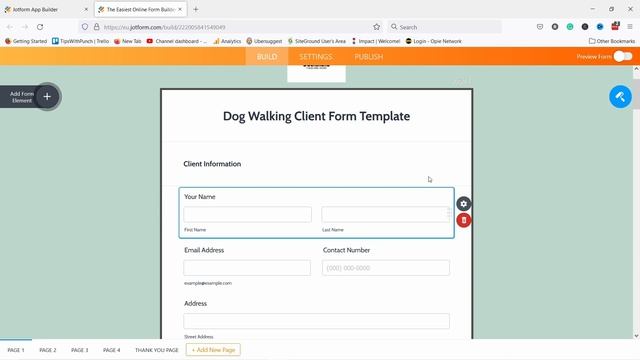The image size is (640, 360).
Task: Close the Jotform App Builder tab
Action: pos(86,9)
